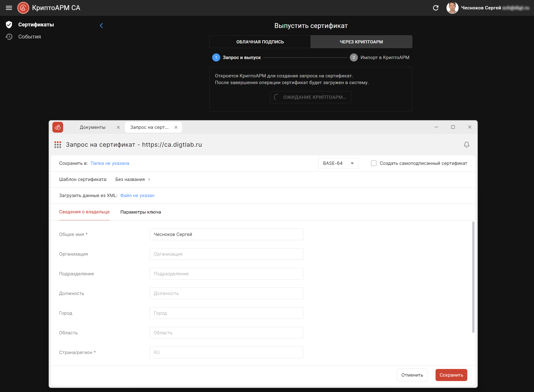Click the Страна/регион field showing RU
This screenshot has height=392, width=534.
226,353
